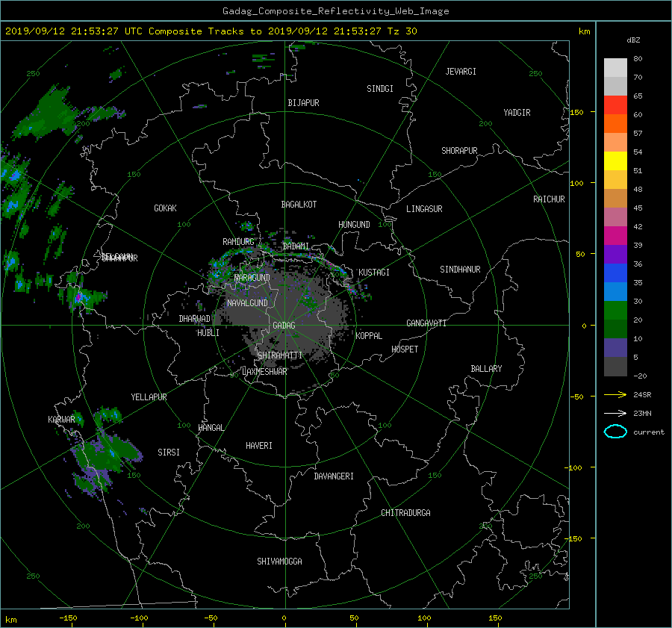Click the RAMDURG town label
The height and width of the screenshot is (628, 672).
click(x=238, y=242)
